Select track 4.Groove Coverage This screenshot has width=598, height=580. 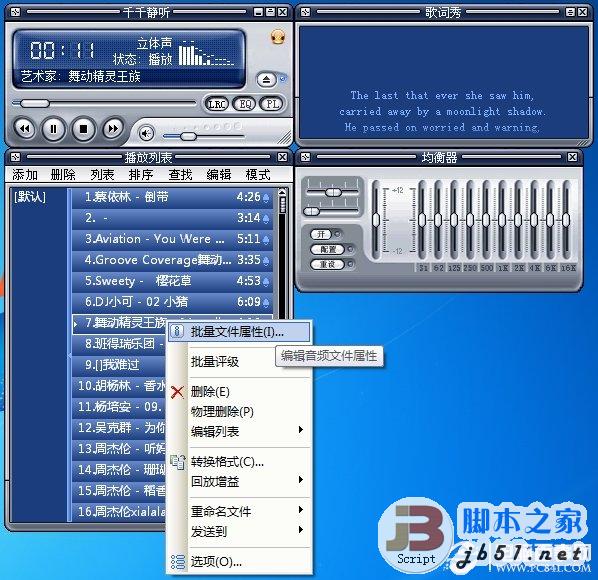tap(172, 260)
